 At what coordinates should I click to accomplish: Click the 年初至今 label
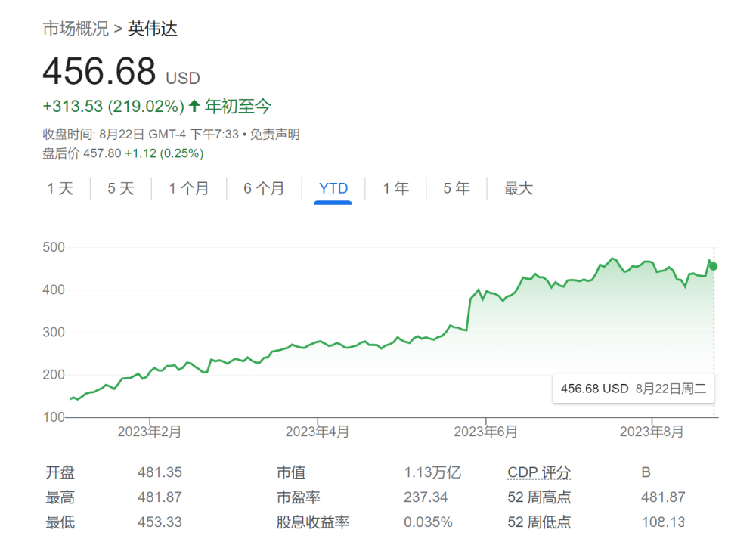coord(237,106)
